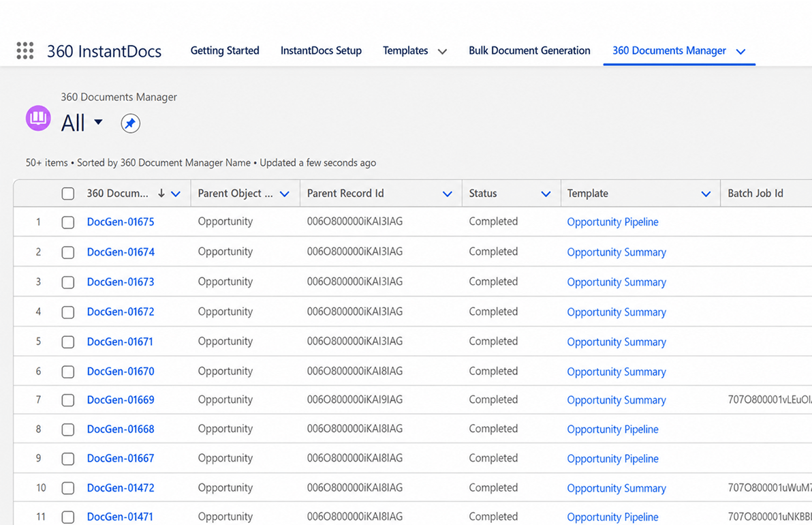Open the Parent Object column actions chevron

coord(284,194)
